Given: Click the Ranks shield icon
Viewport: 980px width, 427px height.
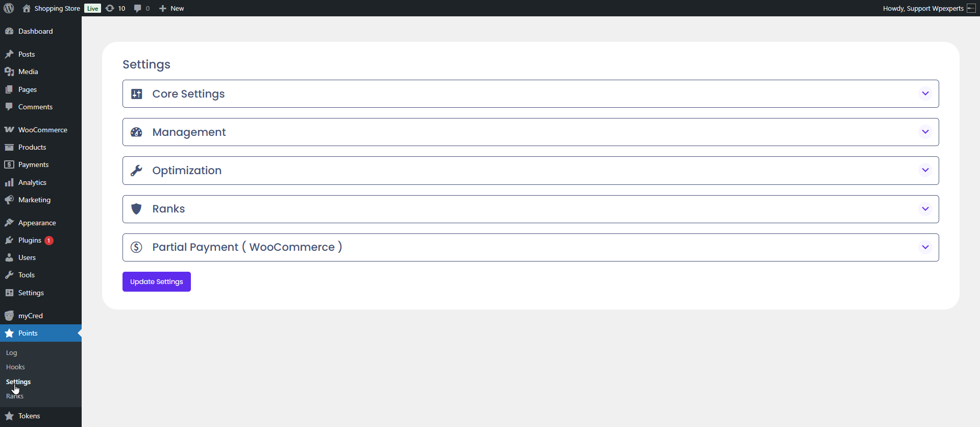Looking at the screenshot, I should [137, 209].
